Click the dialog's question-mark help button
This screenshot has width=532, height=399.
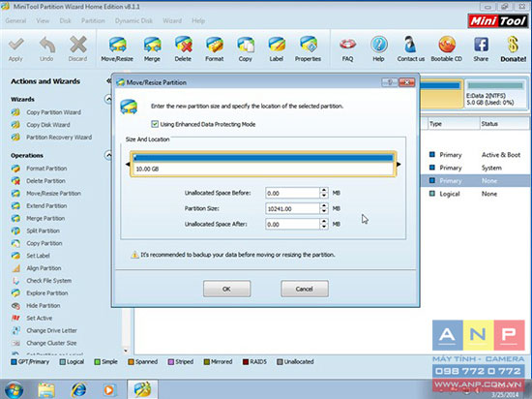click(390, 82)
